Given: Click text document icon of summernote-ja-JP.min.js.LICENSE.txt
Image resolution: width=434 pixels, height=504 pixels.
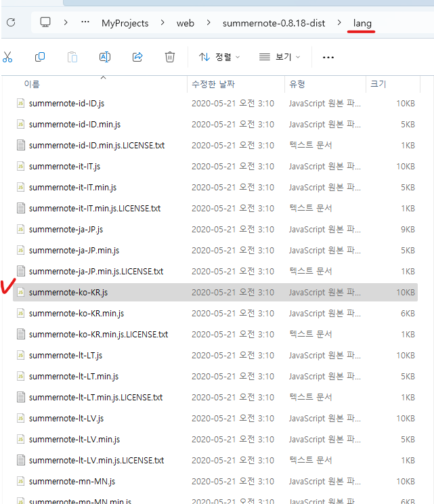Looking at the screenshot, I should coord(21,271).
